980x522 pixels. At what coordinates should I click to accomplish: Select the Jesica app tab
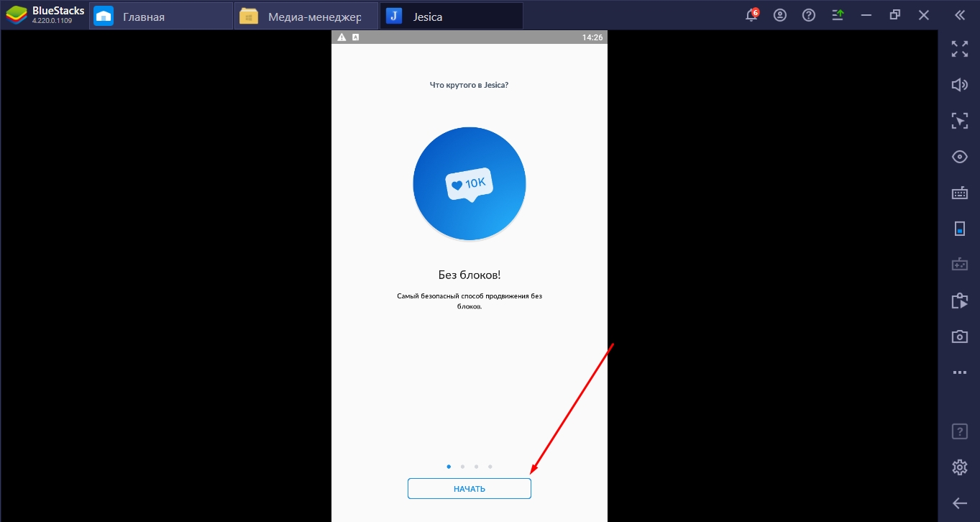pyautogui.click(x=452, y=16)
